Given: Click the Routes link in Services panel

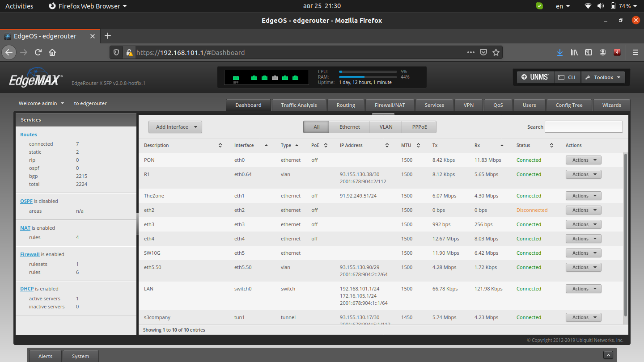Looking at the screenshot, I should (x=28, y=134).
